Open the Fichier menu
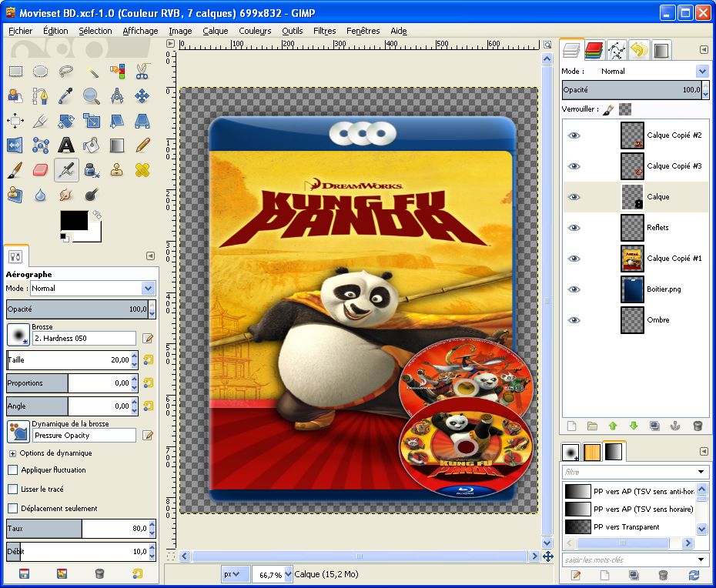The height and width of the screenshot is (588, 716). point(21,31)
